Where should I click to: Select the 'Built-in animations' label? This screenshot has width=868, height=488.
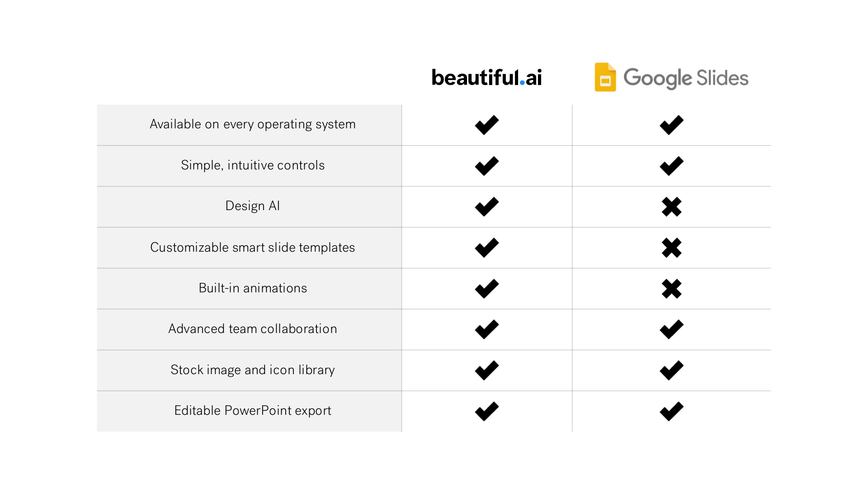pyautogui.click(x=253, y=288)
